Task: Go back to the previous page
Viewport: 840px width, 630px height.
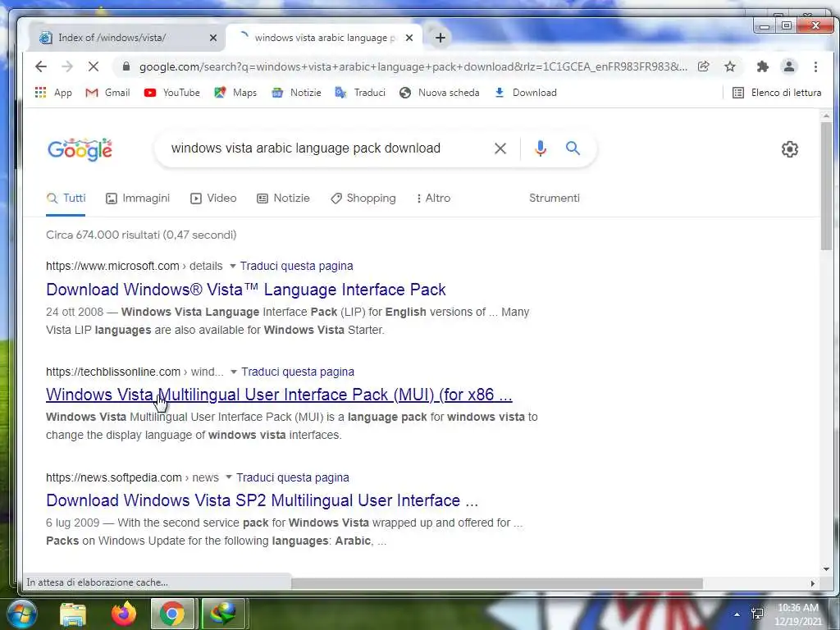Action: (x=41, y=66)
